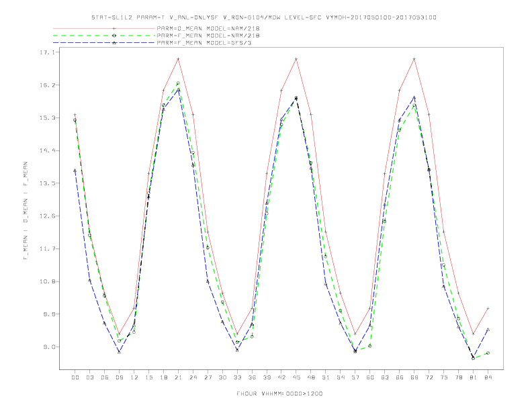The width and height of the screenshot is (532, 411).
Task: Click x-axis tick label 39
Action: click(267, 377)
